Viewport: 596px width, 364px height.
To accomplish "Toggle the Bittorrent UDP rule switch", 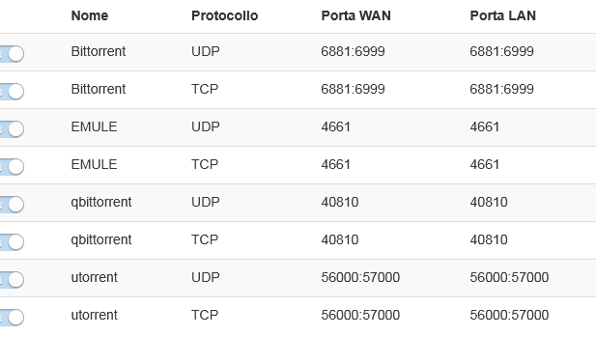I will [12, 53].
